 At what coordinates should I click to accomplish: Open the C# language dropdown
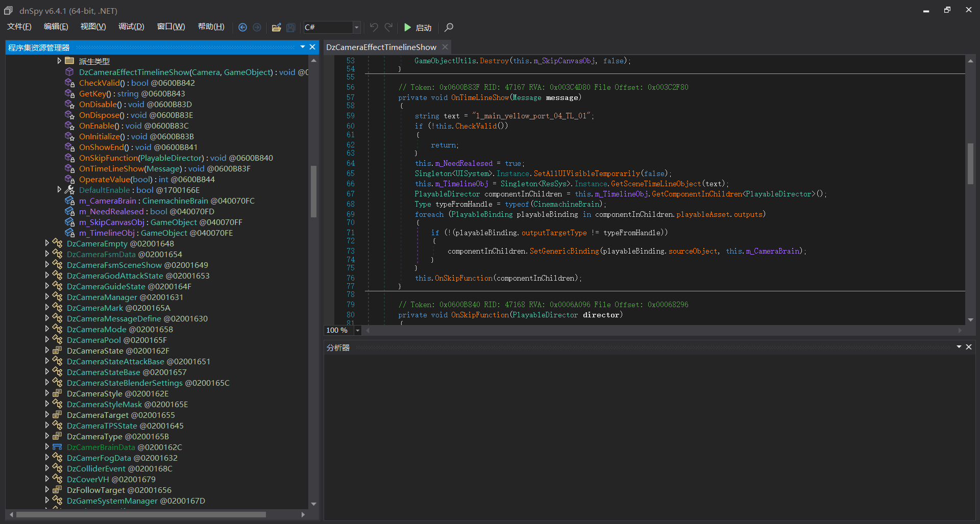point(356,28)
